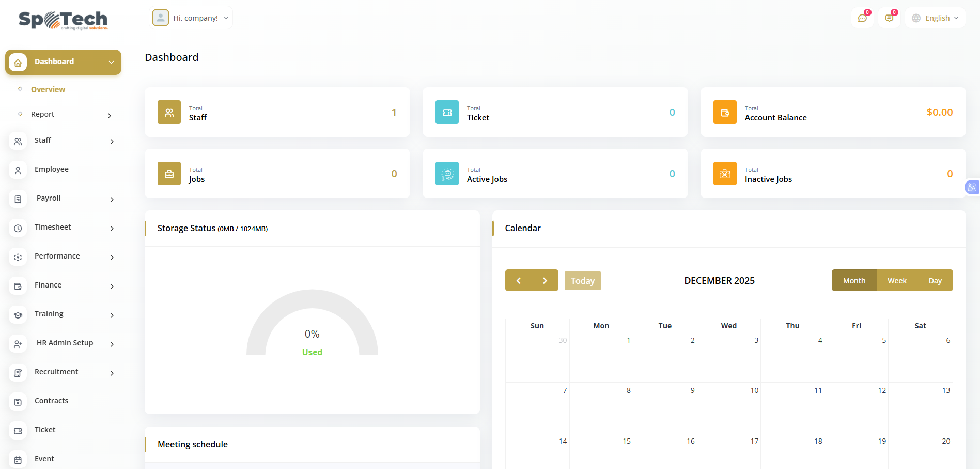This screenshot has height=469, width=980.
Task: Open the 'Hi, company!' user menu
Action: tap(191, 18)
